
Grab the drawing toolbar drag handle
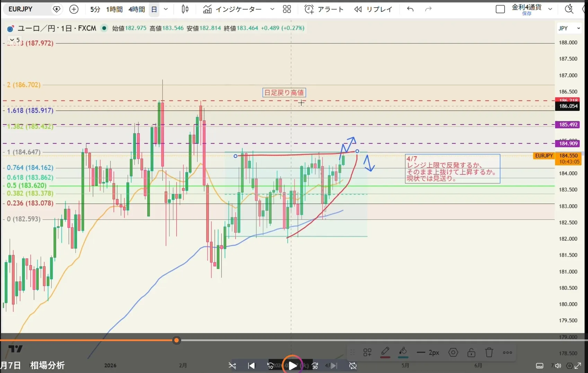(353, 353)
